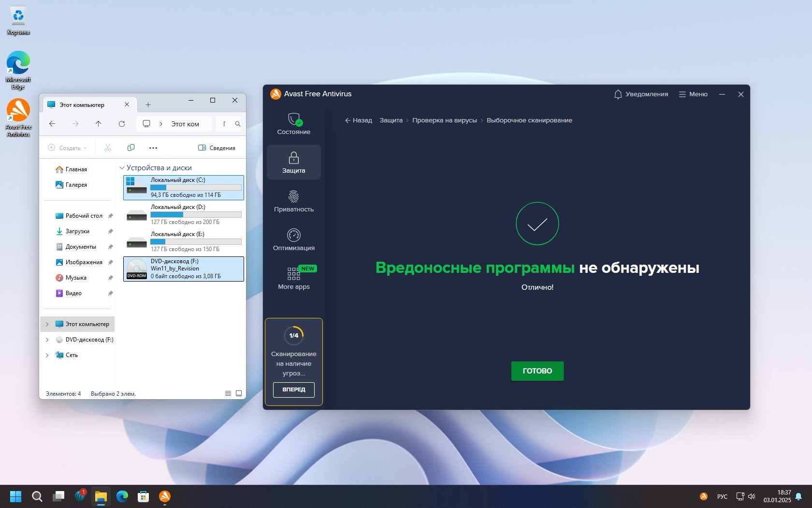Open the Оптимизация performance section

pos(293,236)
